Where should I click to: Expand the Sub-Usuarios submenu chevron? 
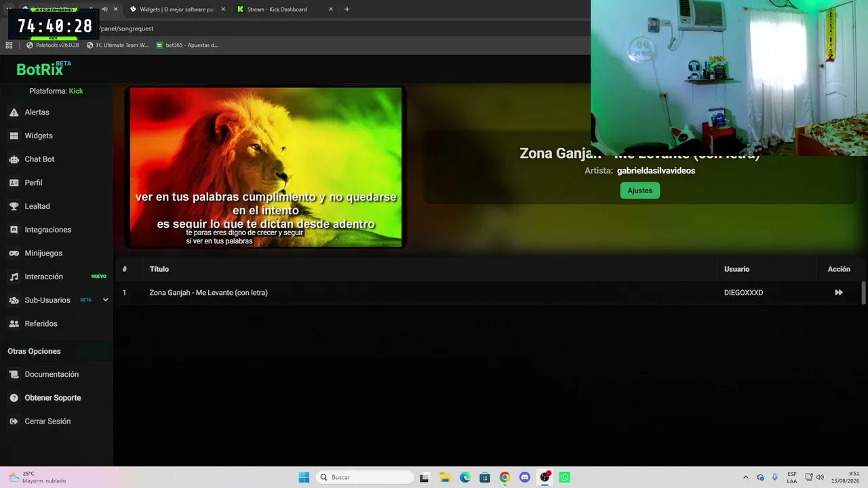point(105,300)
